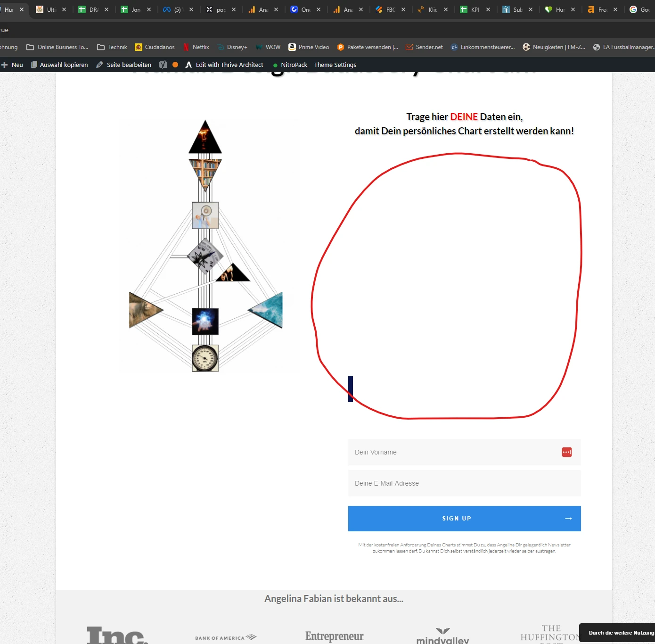
Task: Open the Technik bookmarks folder
Action: coord(112,47)
